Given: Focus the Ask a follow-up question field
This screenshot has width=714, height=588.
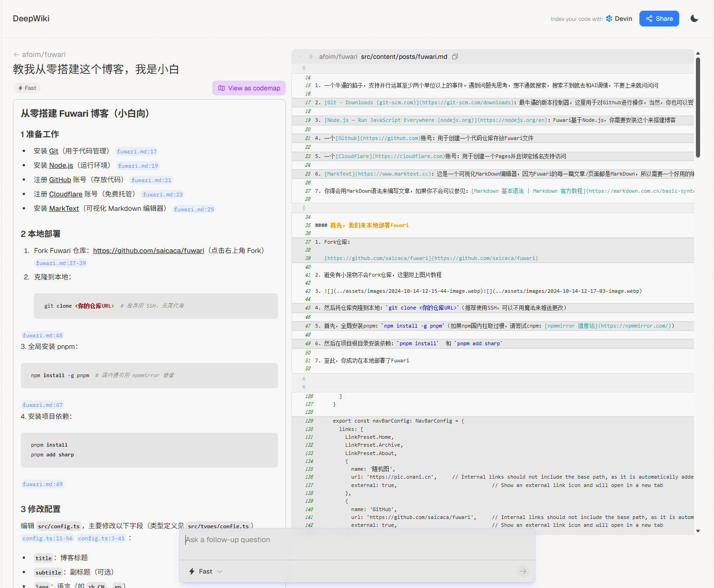Looking at the screenshot, I should click(x=357, y=540).
